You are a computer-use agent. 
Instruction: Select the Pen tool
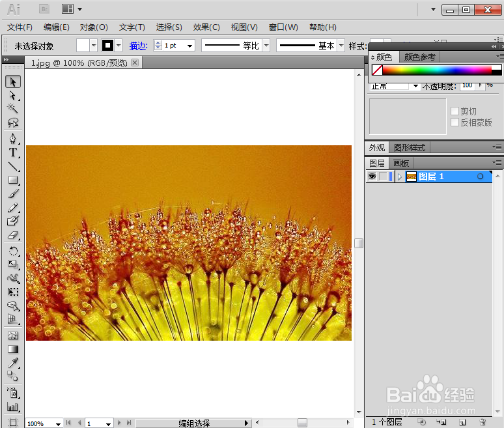[13, 139]
